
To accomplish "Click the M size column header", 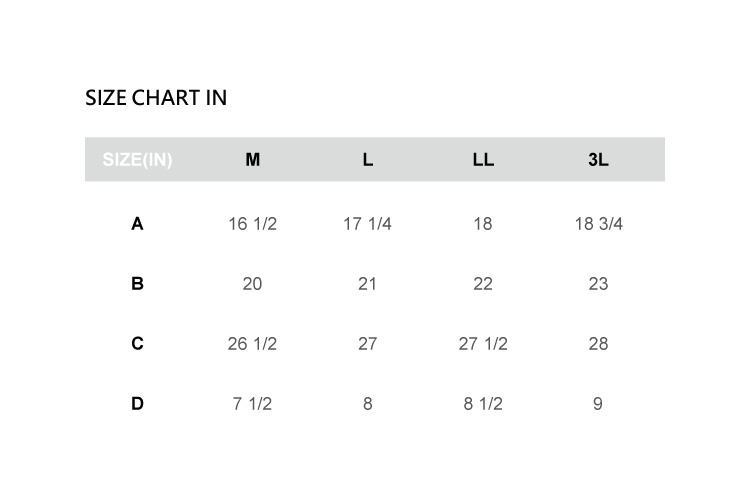I will (x=252, y=160).
